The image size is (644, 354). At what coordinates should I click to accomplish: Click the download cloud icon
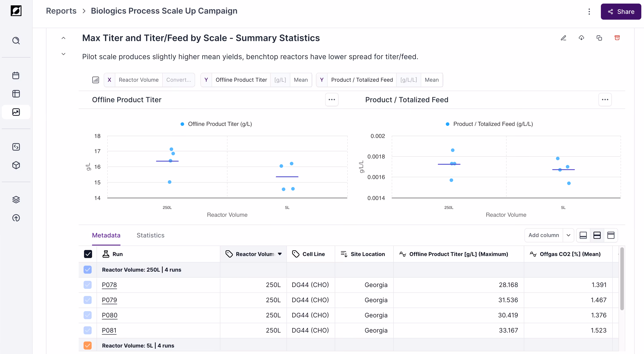(581, 38)
